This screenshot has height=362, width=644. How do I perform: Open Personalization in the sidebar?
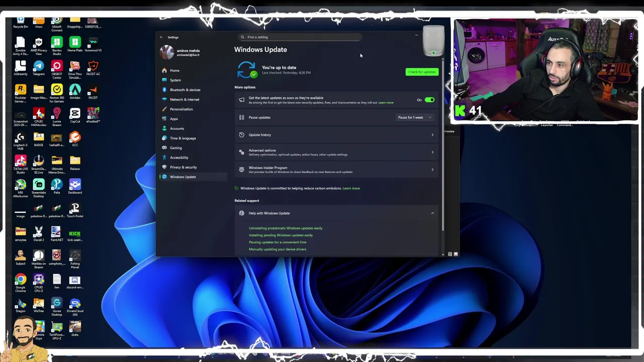click(193, 109)
